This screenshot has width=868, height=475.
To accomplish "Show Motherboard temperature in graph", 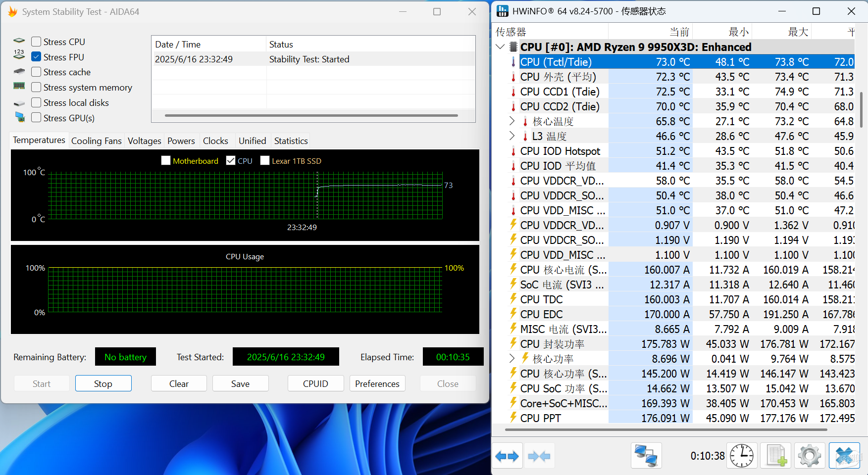I will [166, 160].
